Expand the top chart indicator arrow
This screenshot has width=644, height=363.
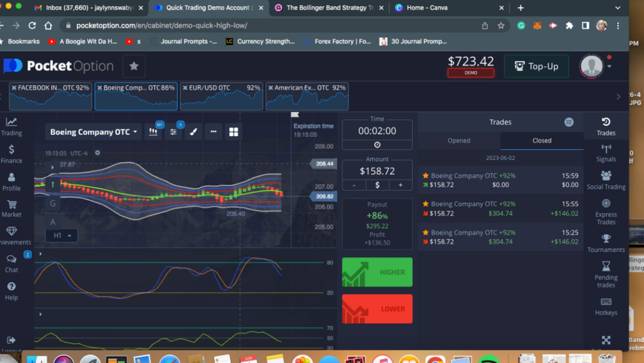52,167
